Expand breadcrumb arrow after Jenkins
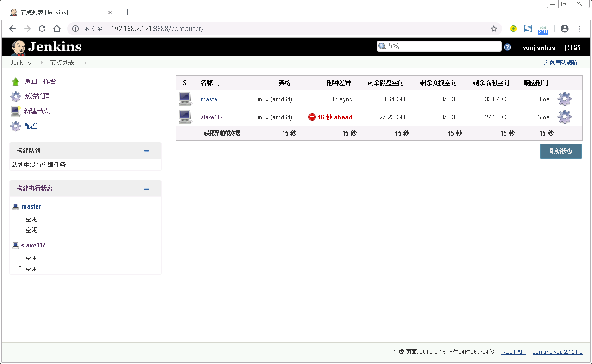Image resolution: width=592 pixels, height=364 pixels. pyautogui.click(x=42, y=62)
